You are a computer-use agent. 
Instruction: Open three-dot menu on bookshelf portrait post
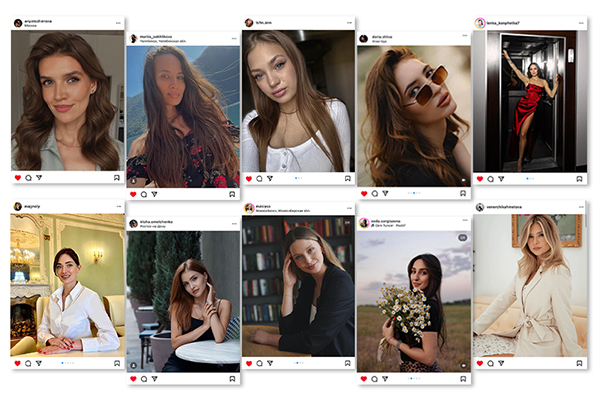coord(349,208)
